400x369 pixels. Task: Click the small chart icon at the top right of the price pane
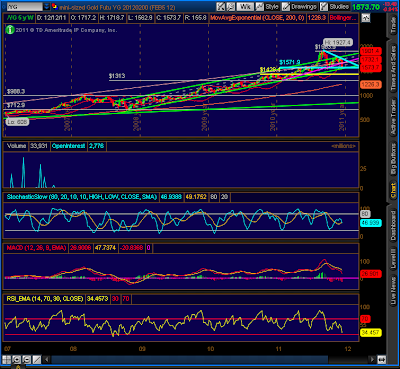365,18
